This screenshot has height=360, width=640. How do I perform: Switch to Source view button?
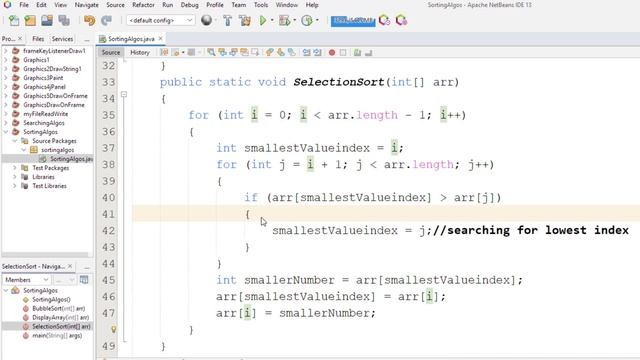(111, 52)
